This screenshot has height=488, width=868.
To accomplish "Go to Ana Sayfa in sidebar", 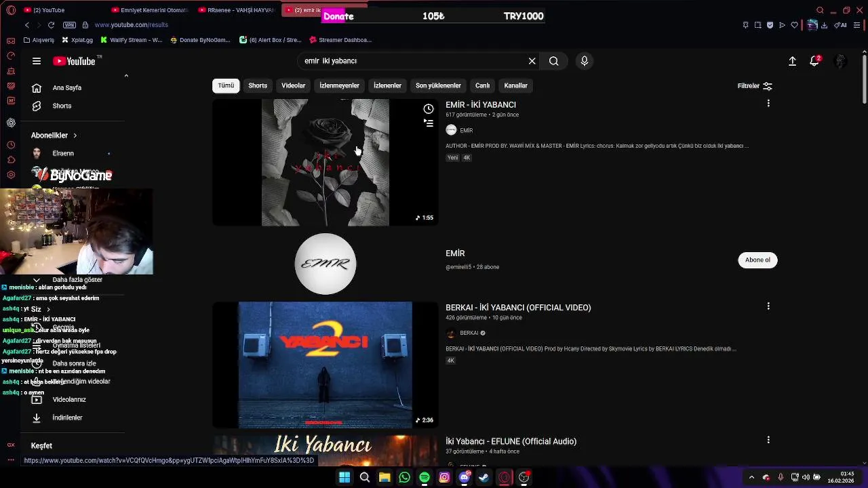I will pos(67,87).
